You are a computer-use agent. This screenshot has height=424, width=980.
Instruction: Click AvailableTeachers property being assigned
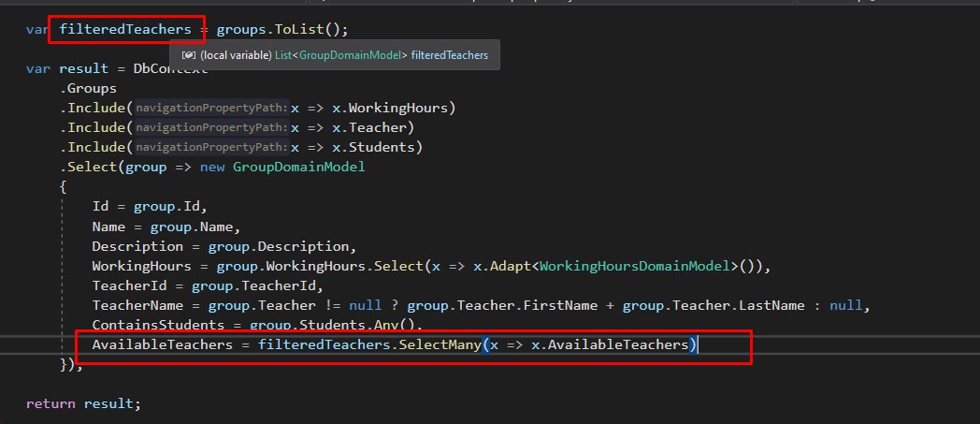pos(162,344)
